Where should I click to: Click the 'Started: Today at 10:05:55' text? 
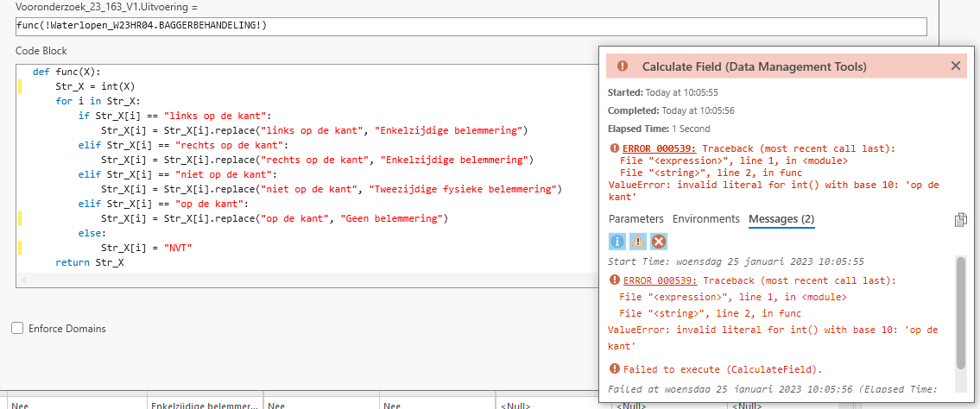[662, 92]
